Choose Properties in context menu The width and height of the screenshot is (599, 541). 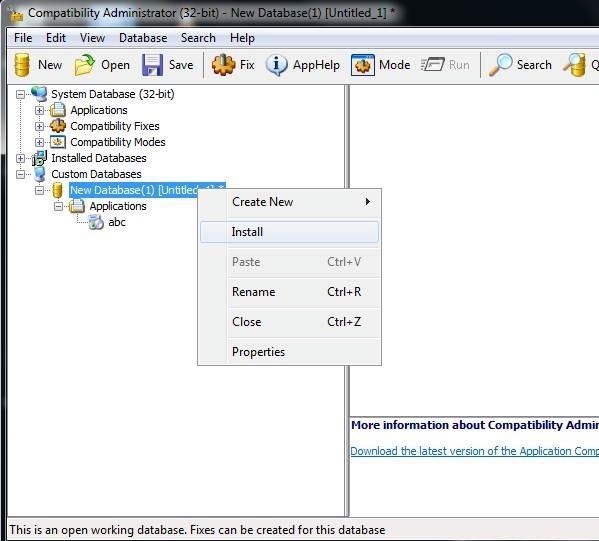(x=289, y=352)
